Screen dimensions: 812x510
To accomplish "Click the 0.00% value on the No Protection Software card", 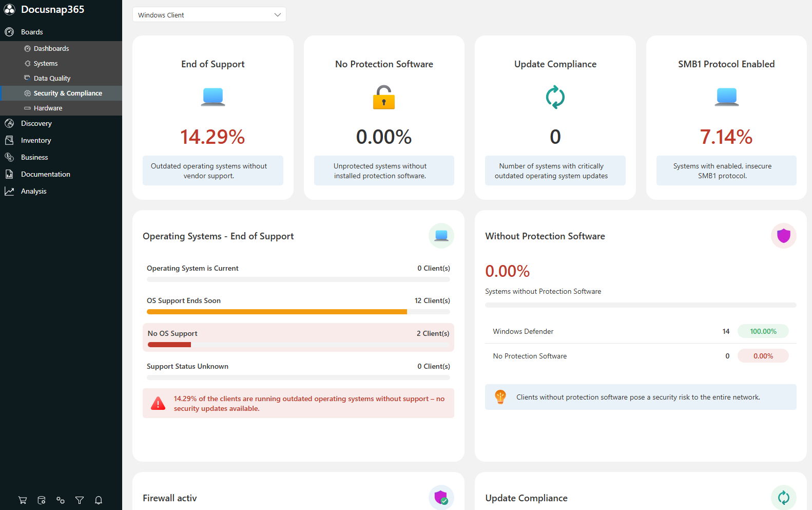I will click(384, 137).
